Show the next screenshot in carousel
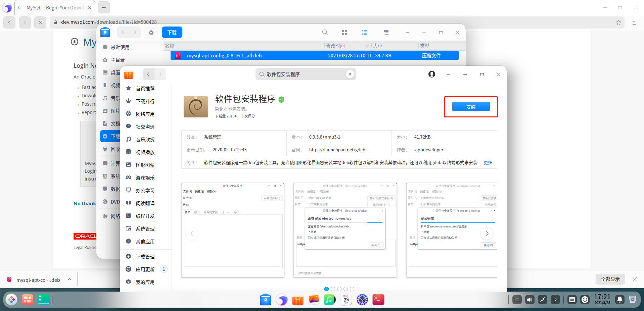Image resolution: width=644 pixels, height=311 pixels. point(487,234)
